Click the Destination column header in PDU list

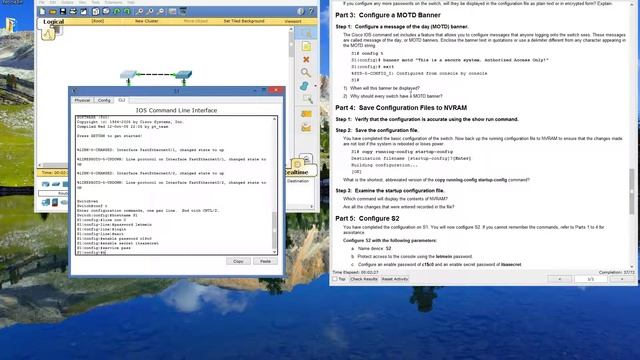click(298, 181)
